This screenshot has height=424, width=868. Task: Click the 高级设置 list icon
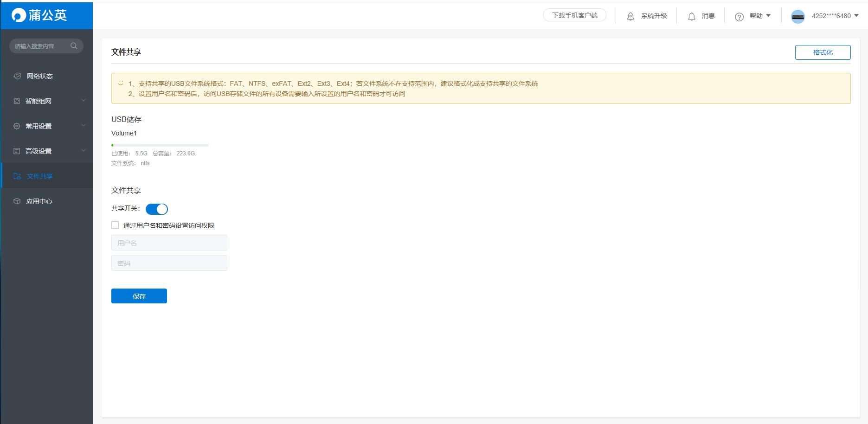point(17,151)
